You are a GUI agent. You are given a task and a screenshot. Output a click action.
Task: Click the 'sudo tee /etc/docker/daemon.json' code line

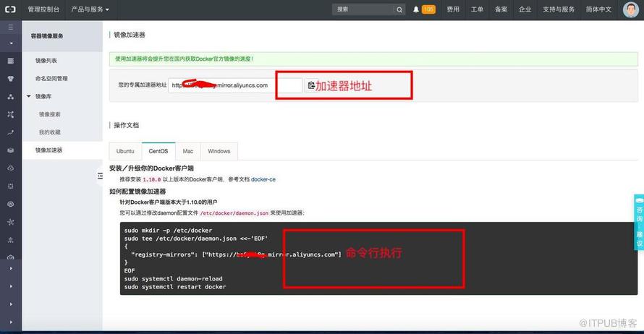[196, 239]
